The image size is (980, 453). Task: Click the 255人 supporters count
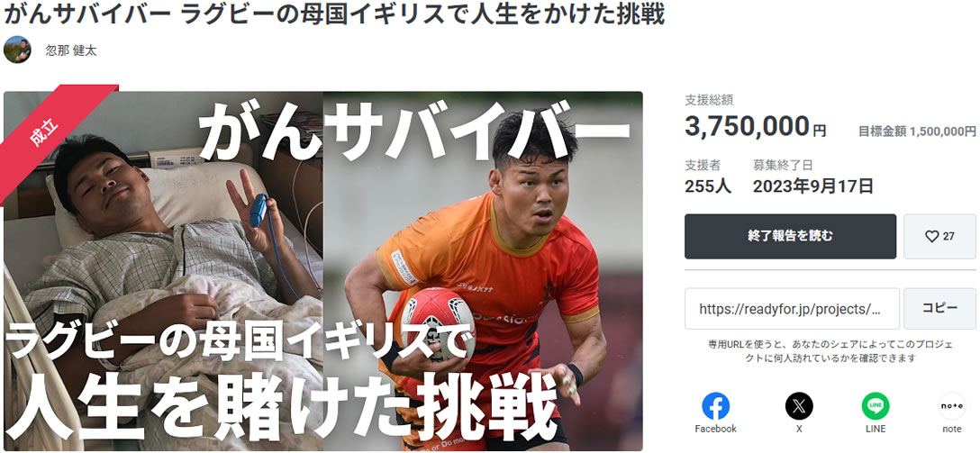tap(707, 186)
